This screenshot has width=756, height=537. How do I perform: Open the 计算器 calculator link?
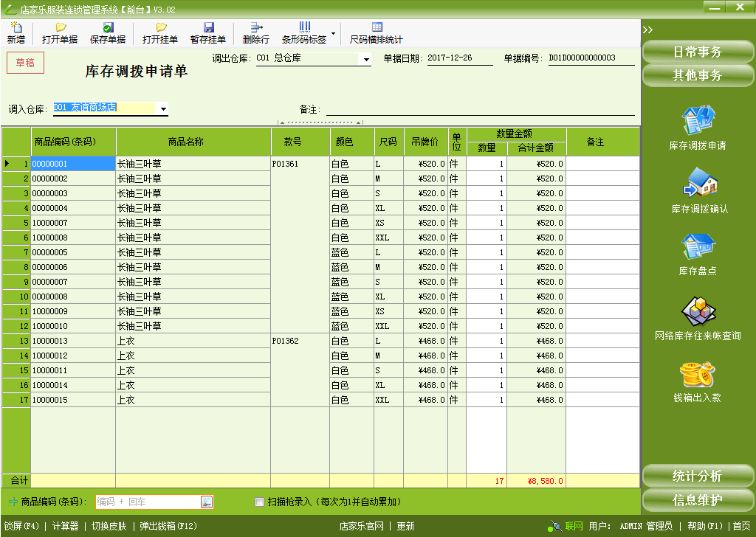click(65, 526)
